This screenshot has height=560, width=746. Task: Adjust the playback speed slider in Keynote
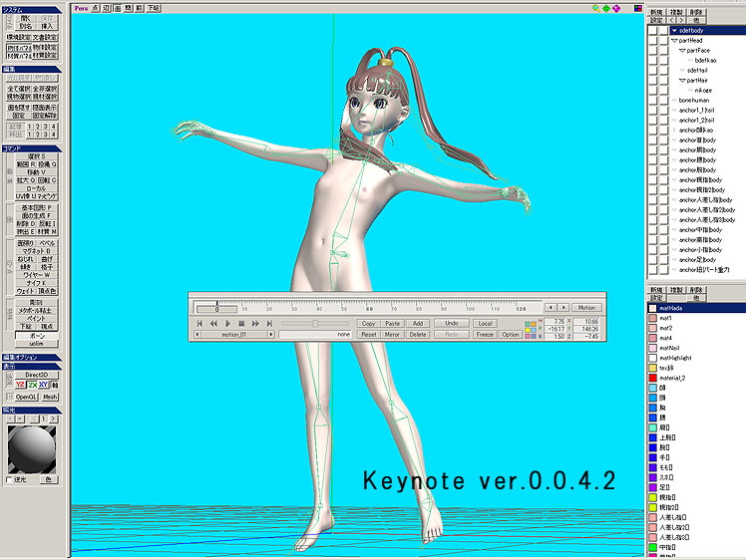(314, 323)
